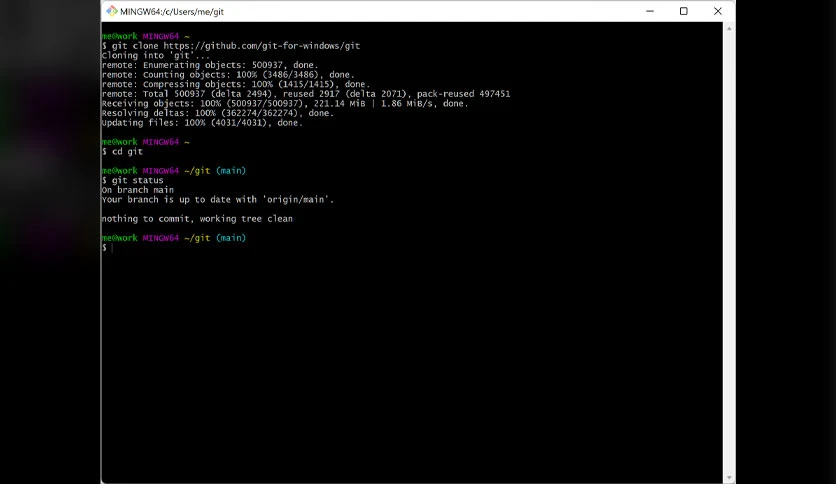The image size is (836, 484).
Task: Close the MINGW64 terminal window
Action: point(718,11)
